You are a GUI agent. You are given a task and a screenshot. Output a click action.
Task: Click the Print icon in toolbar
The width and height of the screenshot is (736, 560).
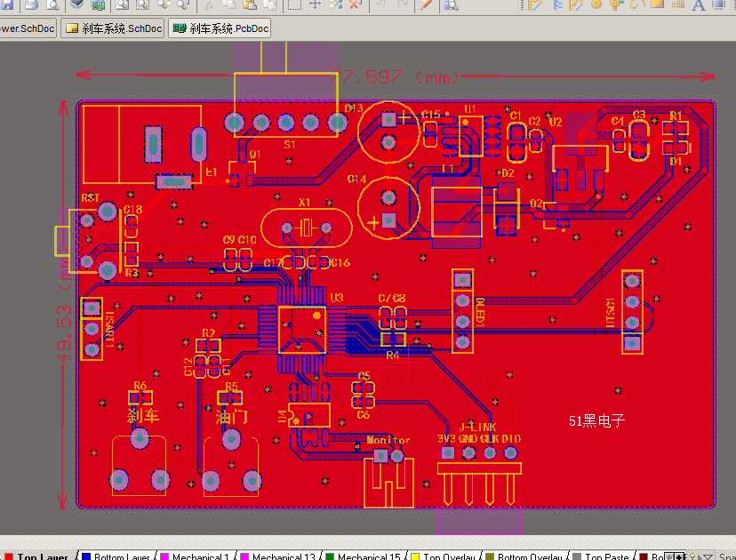coord(31,4)
